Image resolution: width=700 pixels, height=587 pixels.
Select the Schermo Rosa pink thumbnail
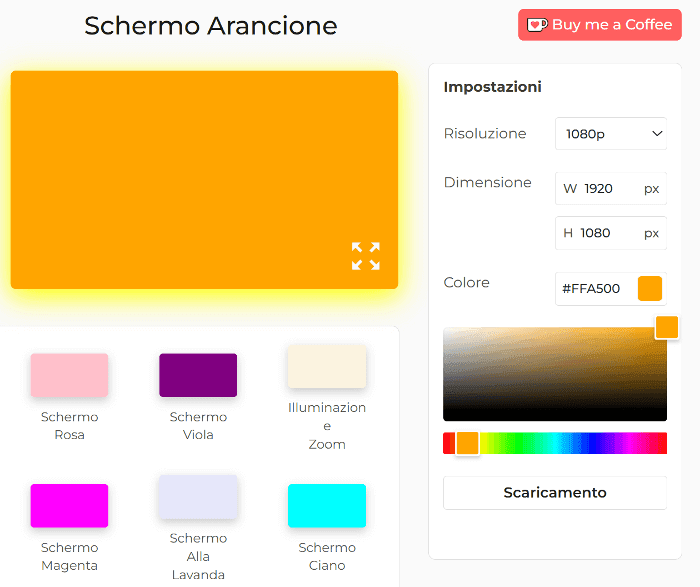[69, 375]
